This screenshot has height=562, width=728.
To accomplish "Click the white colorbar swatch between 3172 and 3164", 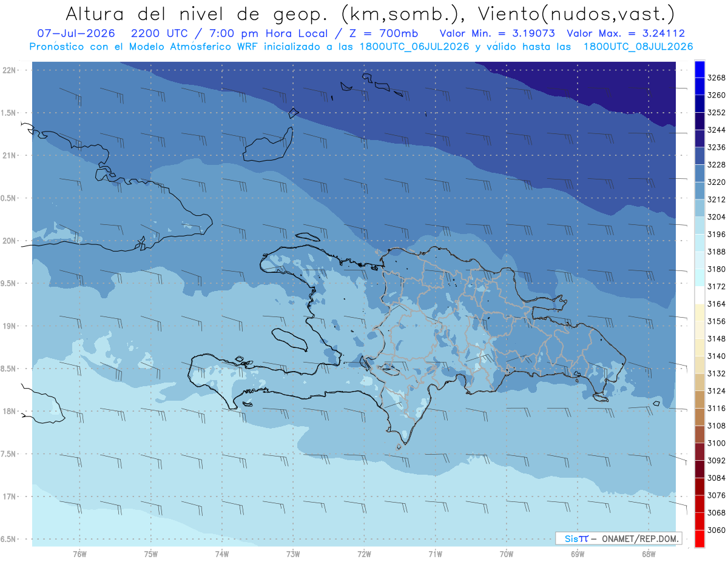I will (x=699, y=295).
